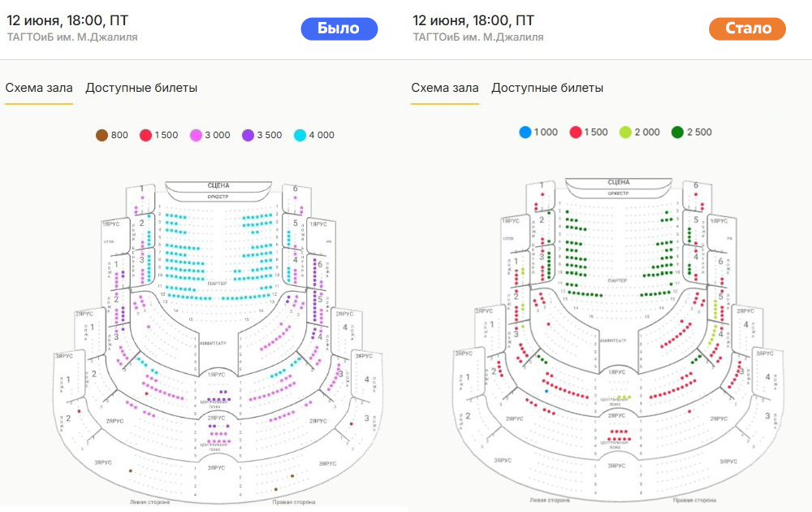The width and height of the screenshot is (812, 512).
Task: Click the blue 1 000 price swatch
Action: point(525,132)
